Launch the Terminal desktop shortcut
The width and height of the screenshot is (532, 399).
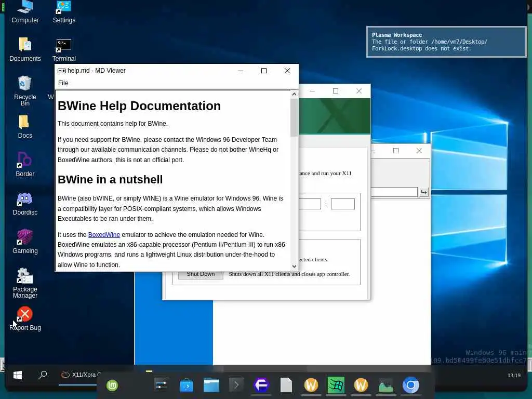click(x=64, y=50)
